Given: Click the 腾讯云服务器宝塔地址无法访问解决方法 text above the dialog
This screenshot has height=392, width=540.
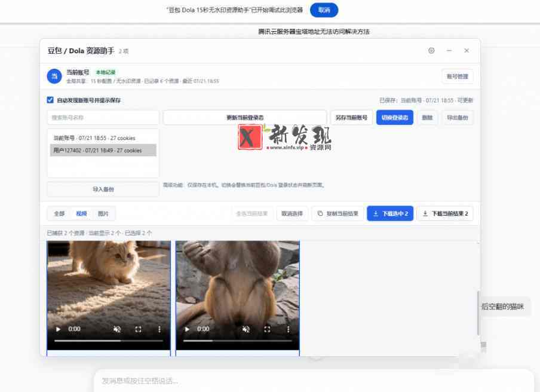Looking at the screenshot, I should click(x=314, y=32).
